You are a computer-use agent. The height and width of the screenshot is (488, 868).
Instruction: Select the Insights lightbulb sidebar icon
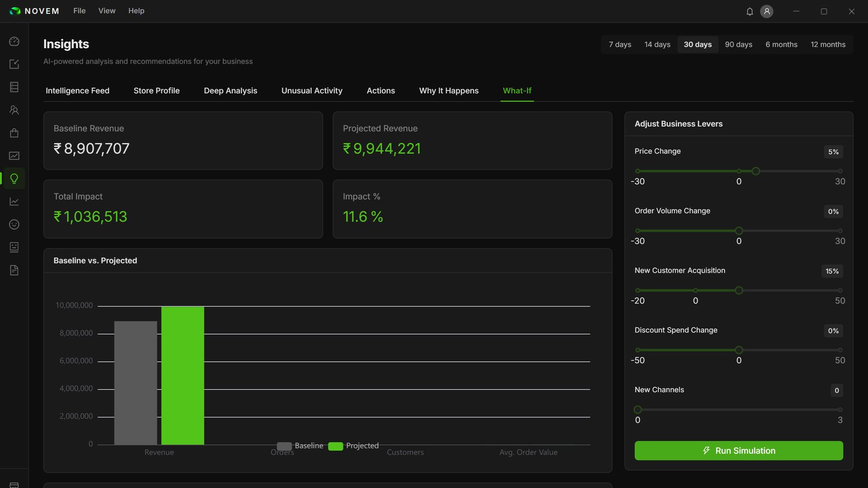tap(14, 178)
